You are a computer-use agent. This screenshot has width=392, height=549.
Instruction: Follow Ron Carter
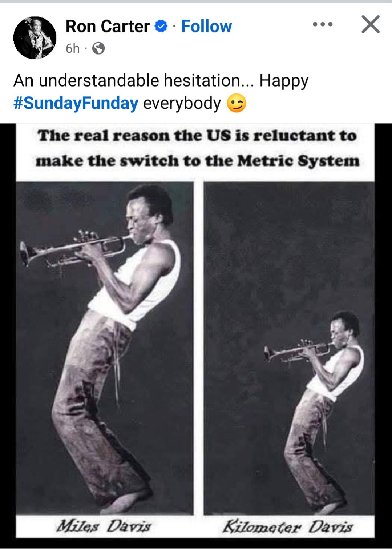[206, 26]
